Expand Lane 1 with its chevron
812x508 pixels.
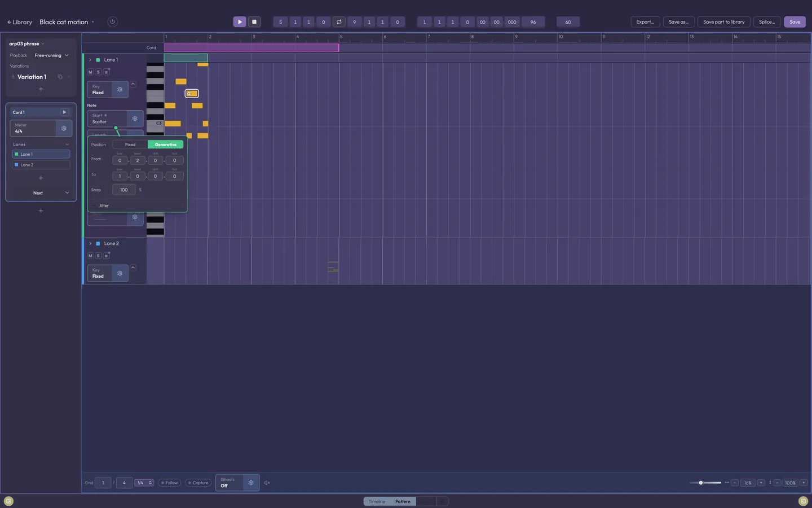point(90,60)
